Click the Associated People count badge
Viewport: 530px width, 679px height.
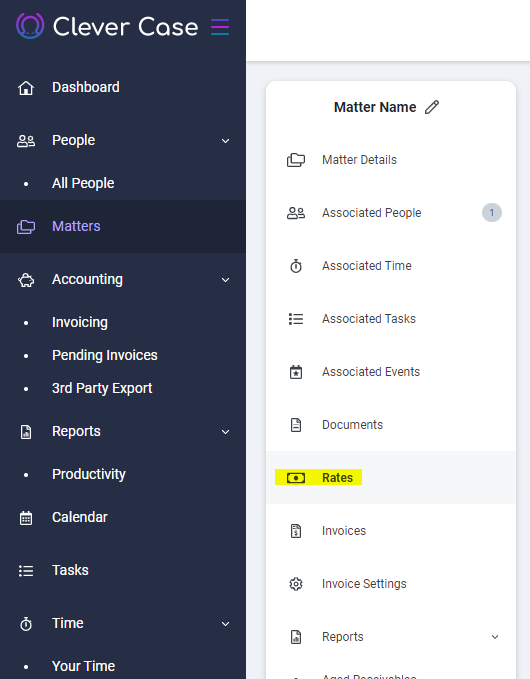[491, 213]
